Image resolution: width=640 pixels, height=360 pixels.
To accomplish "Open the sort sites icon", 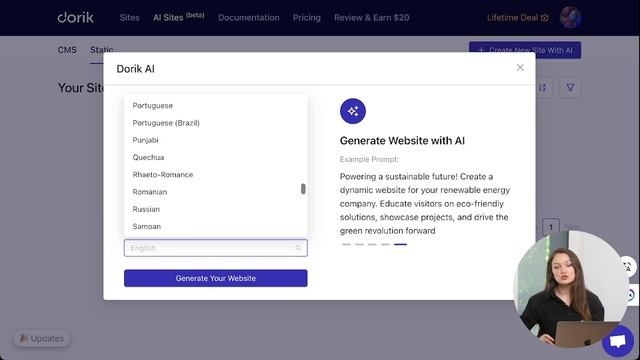I will [542, 88].
